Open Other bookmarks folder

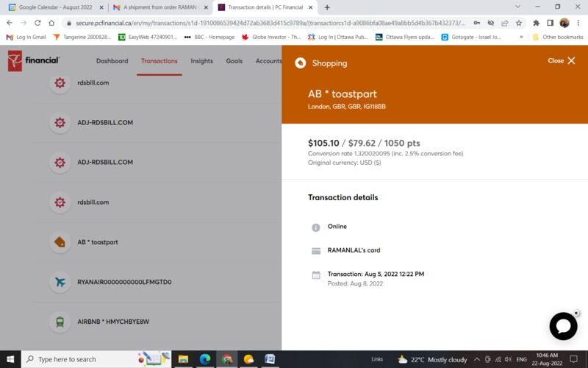point(558,37)
